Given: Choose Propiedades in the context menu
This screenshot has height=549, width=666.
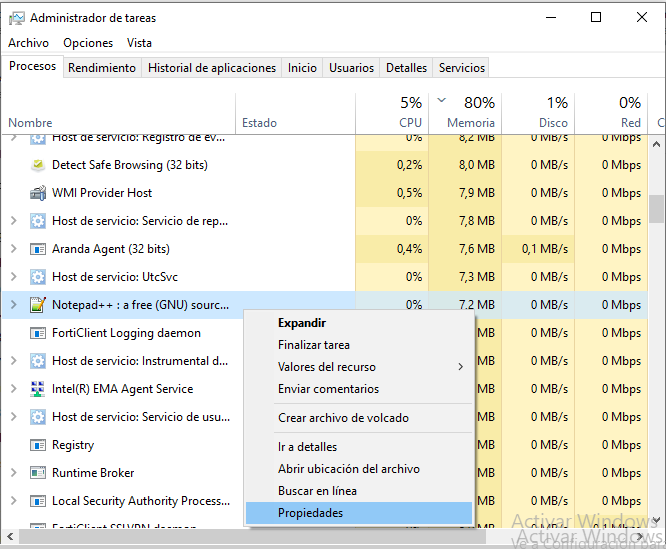Looking at the screenshot, I should [359, 513].
